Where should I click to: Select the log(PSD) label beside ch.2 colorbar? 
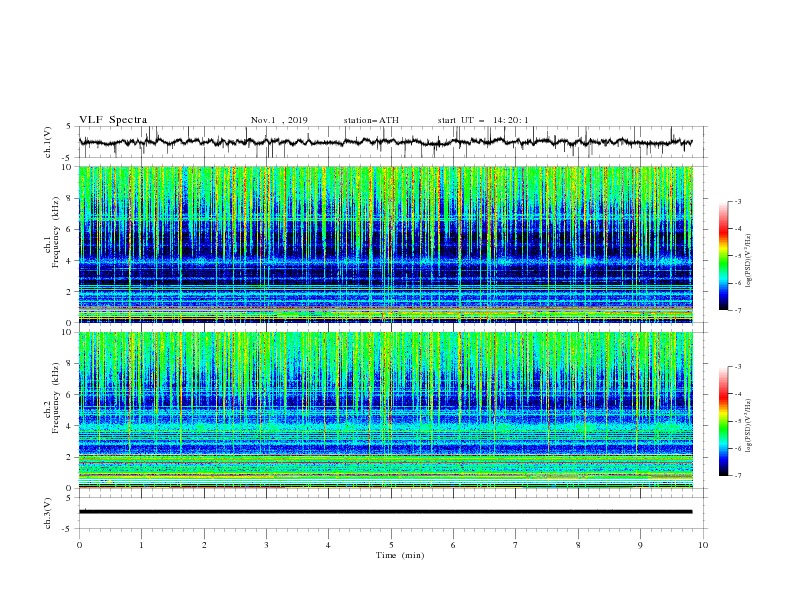tap(749, 426)
